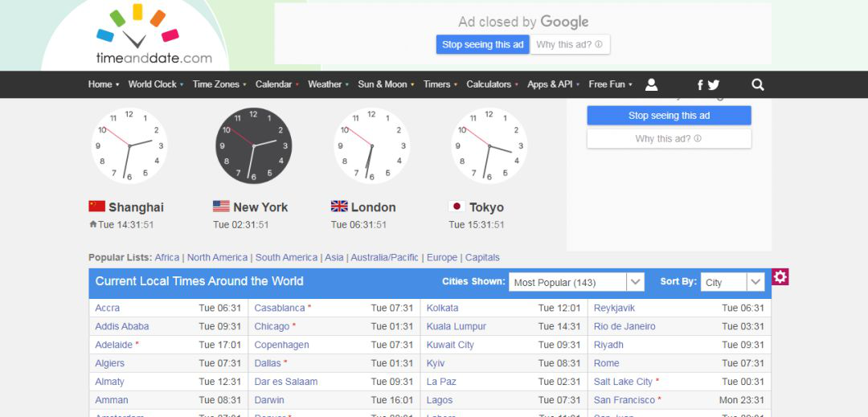Open search with magnifying glass icon
The height and width of the screenshot is (417, 868).
point(758,84)
